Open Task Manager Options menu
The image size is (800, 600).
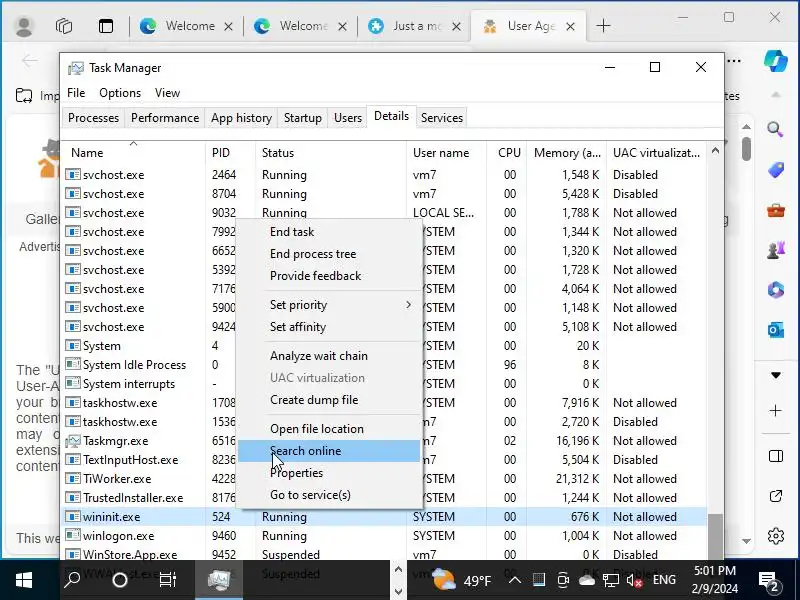(x=120, y=93)
